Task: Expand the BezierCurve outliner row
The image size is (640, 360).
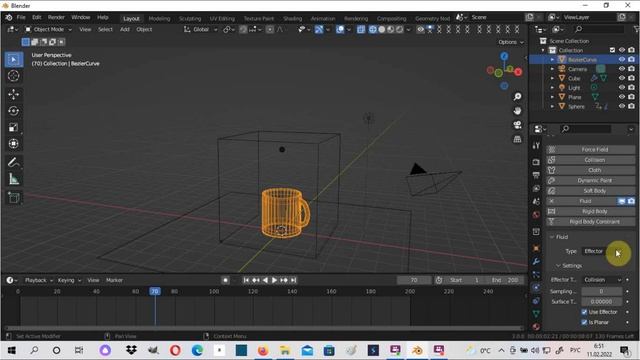Action: pos(552,60)
